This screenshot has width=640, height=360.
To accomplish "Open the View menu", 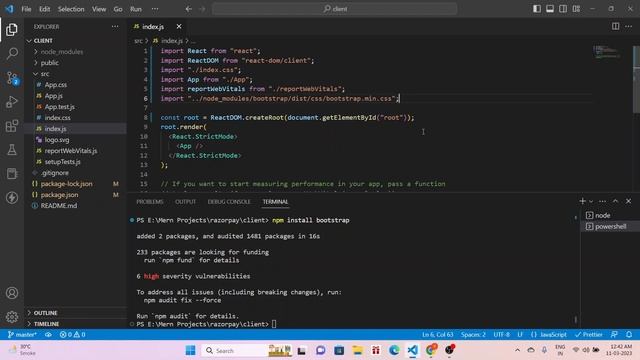I will pos(99,9).
